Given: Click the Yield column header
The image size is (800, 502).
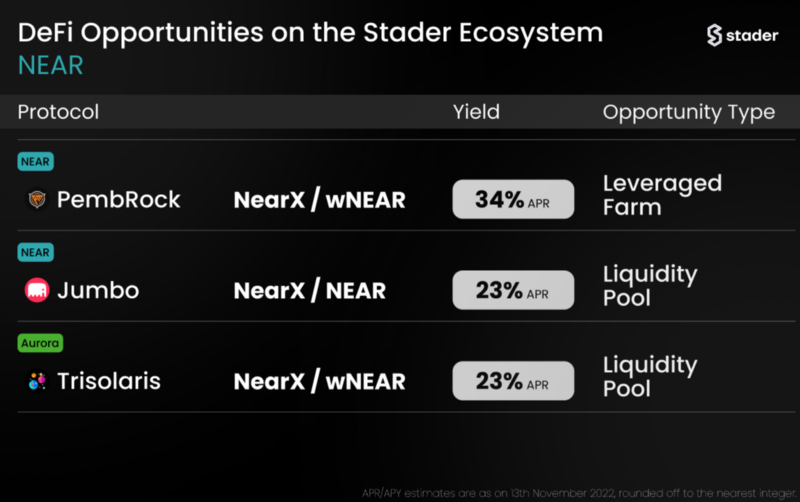Looking at the screenshot, I should tap(477, 112).
